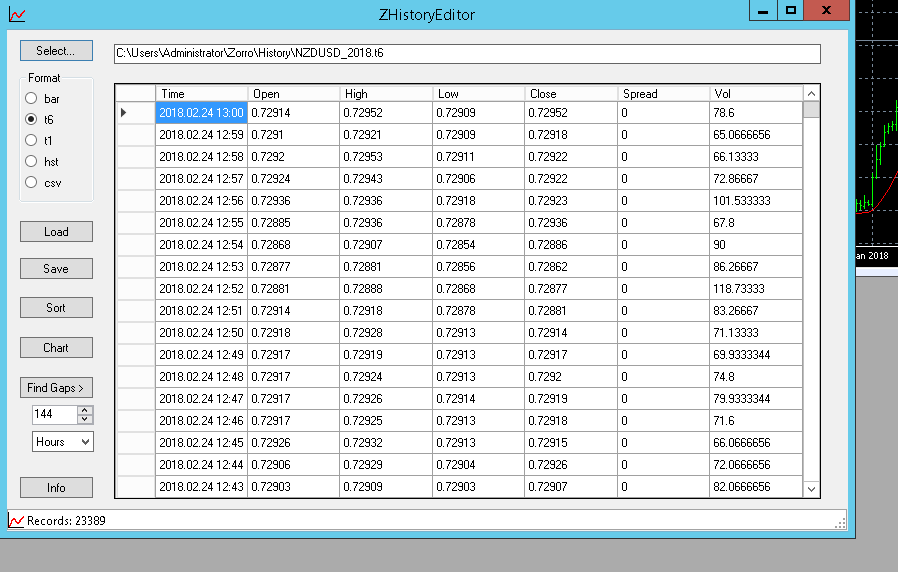Image resolution: width=898 pixels, height=572 pixels.
Task: Click the Vol column header
Action: coord(756,93)
